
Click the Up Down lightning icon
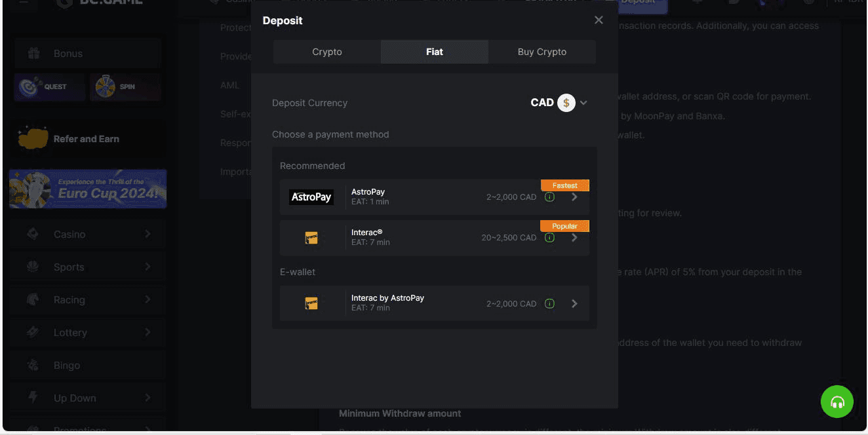point(33,398)
